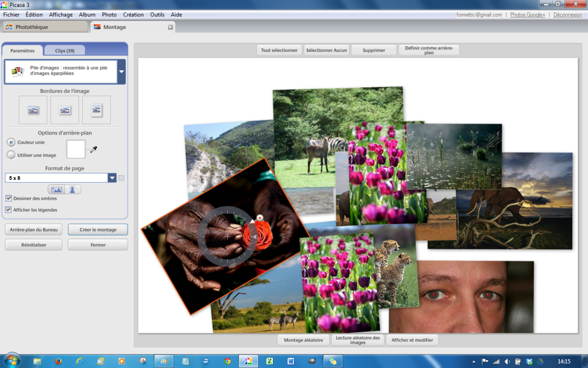The height and width of the screenshot is (368, 588).
Task: Click the Déconnexion link
Action: point(568,15)
